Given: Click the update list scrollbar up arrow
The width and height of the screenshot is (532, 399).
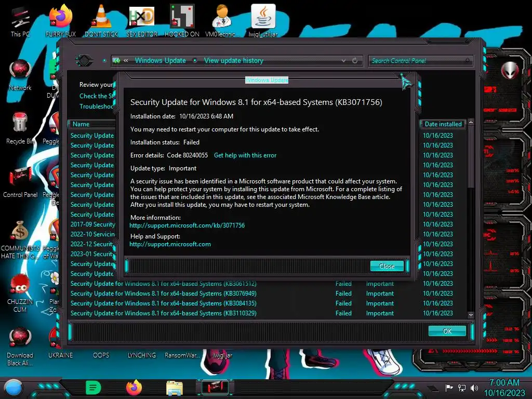Looking at the screenshot, I should (x=471, y=122).
